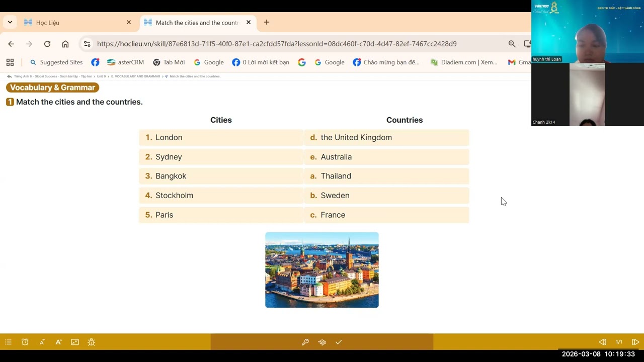Open the browser home page
This screenshot has width=644, height=362.
(65, 44)
